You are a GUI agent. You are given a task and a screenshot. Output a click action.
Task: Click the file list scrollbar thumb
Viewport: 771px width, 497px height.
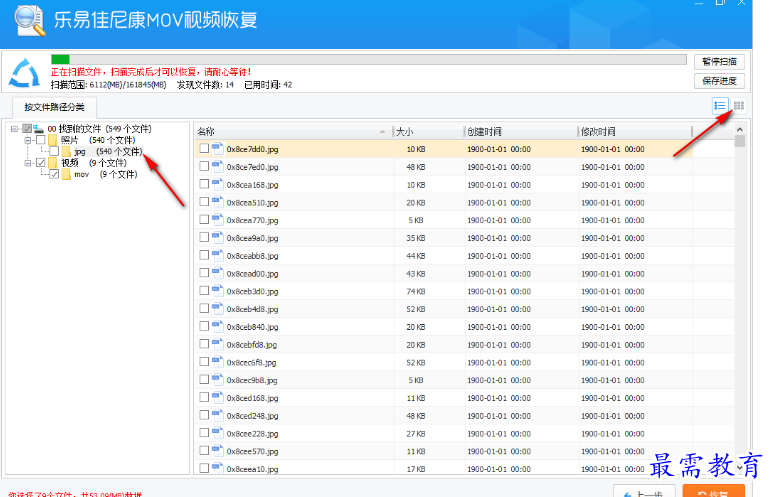coord(740,142)
